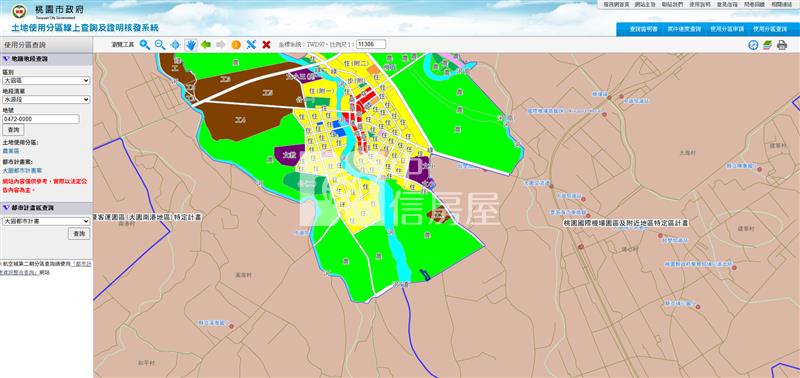Click 查詢 button under 大園都市計畫 dropdown

(x=79, y=234)
